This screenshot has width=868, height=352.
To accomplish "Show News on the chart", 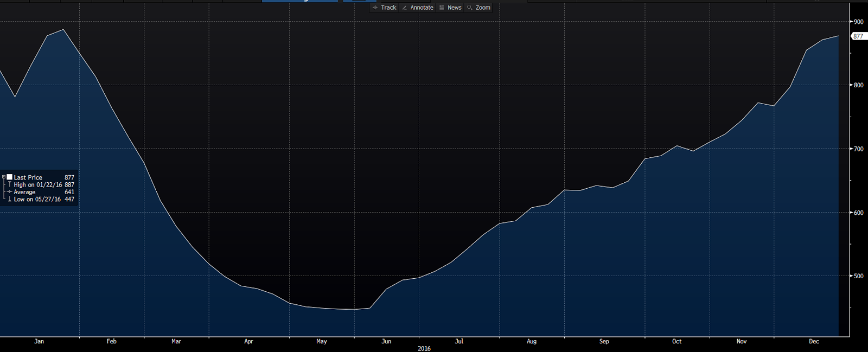I will [x=450, y=8].
